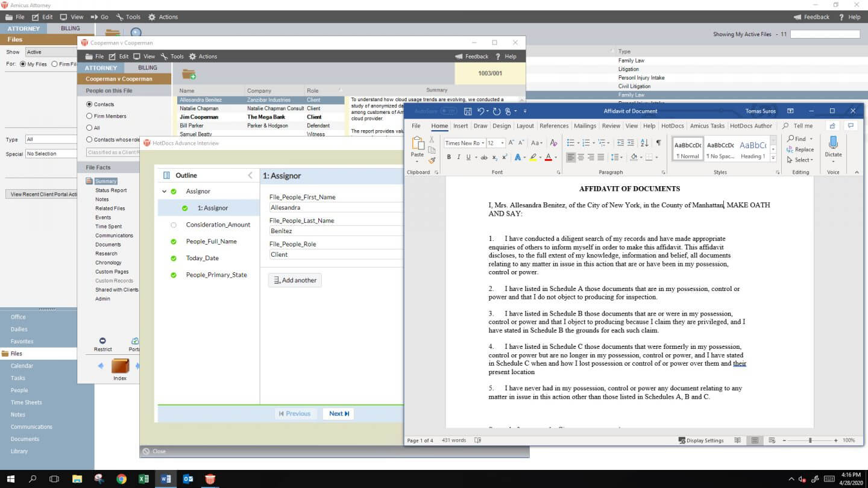
Task: Apply superscript formatting in Word
Action: [505, 157]
